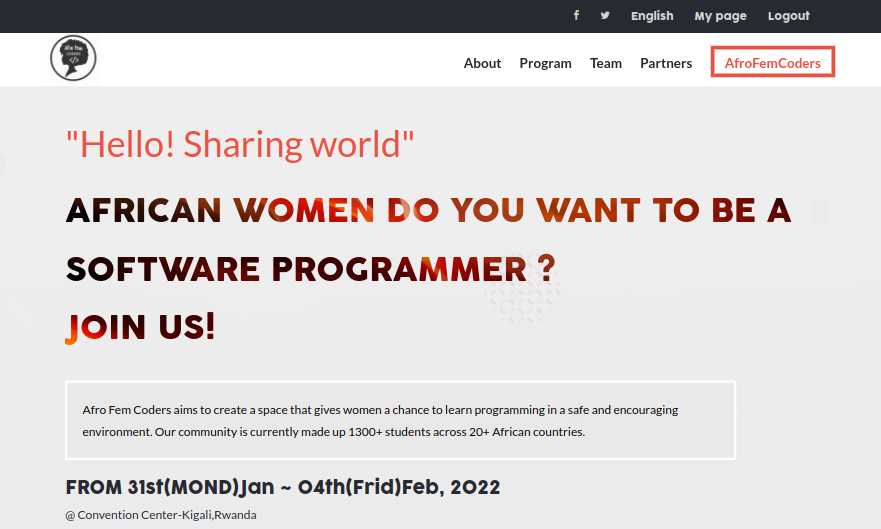
Task: Go to the Partners section
Action: pos(666,63)
